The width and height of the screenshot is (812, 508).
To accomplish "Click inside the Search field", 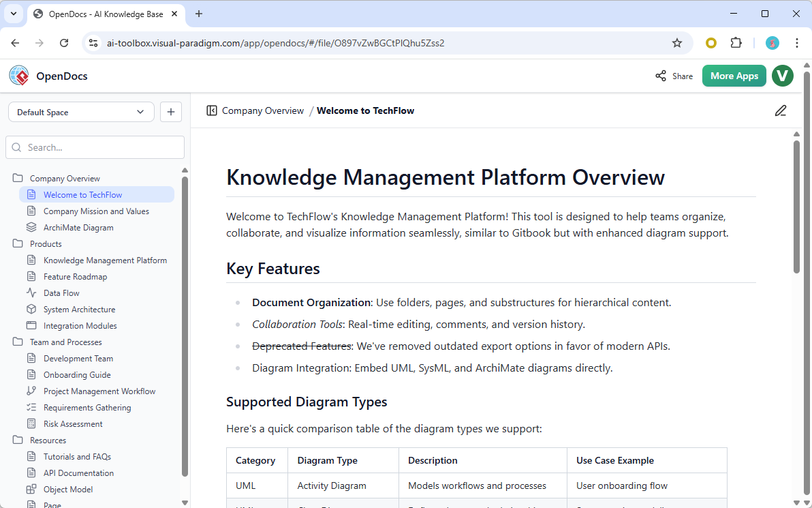I will click(95, 147).
